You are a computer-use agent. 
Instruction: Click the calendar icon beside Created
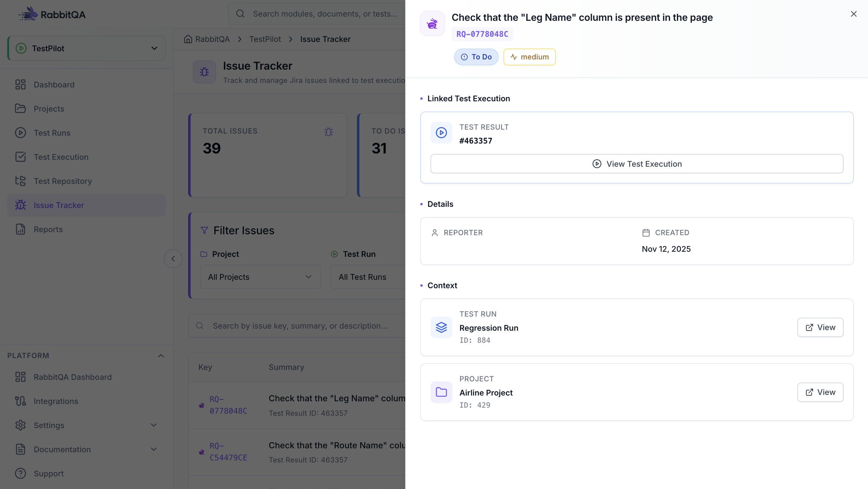[x=646, y=233]
